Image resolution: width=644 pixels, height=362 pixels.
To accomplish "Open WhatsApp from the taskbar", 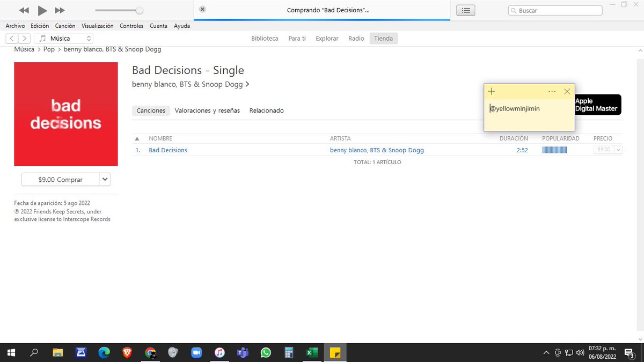I will coord(266,352).
